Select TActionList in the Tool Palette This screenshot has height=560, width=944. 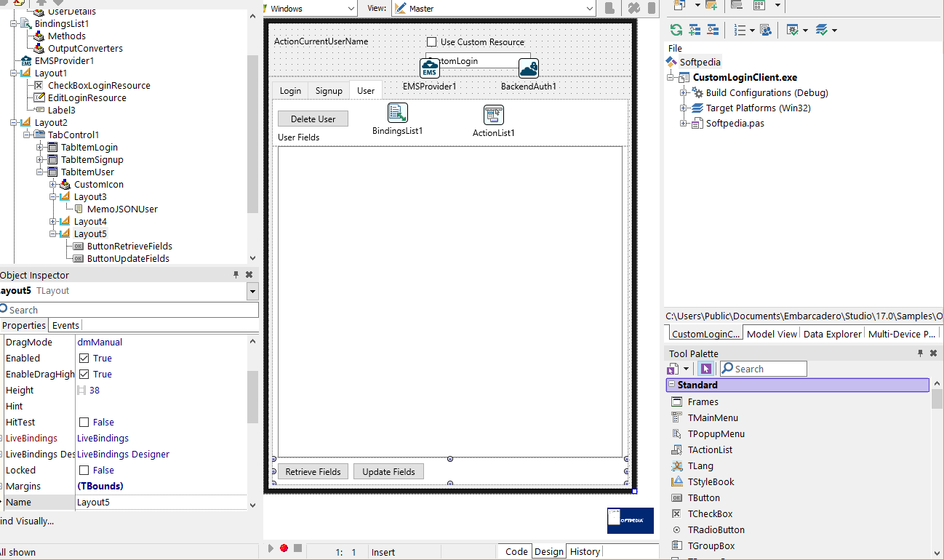tap(710, 450)
